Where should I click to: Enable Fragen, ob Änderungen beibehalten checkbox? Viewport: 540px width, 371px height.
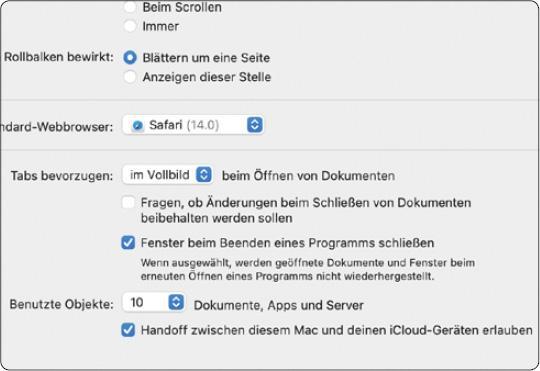coord(128,203)
